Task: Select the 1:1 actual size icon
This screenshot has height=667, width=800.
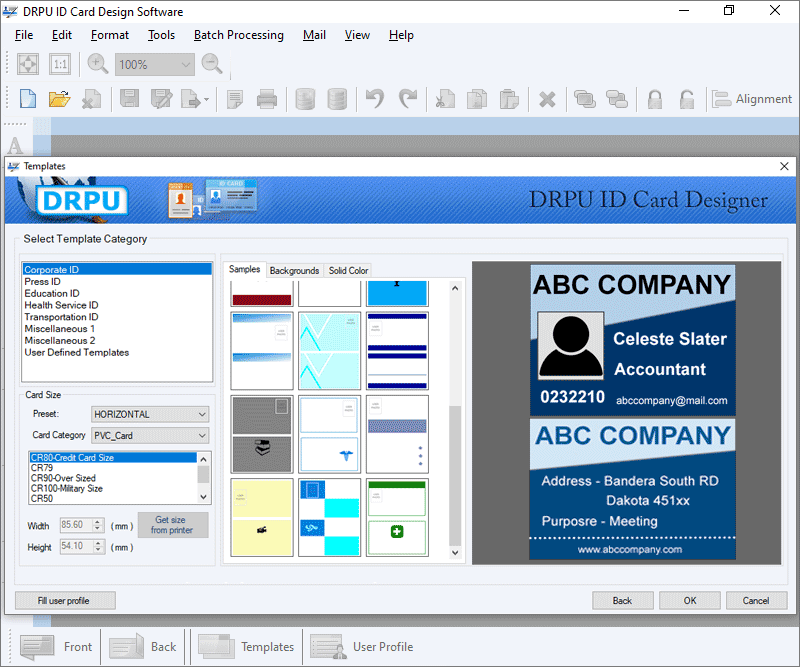Action: pyautogui.click(x=60, y=64)
